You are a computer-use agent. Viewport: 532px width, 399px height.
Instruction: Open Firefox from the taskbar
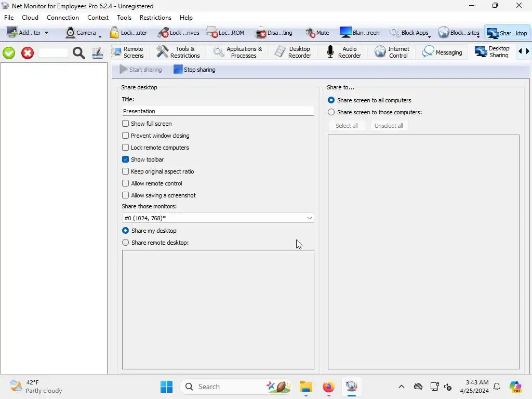tap(328, 387)
